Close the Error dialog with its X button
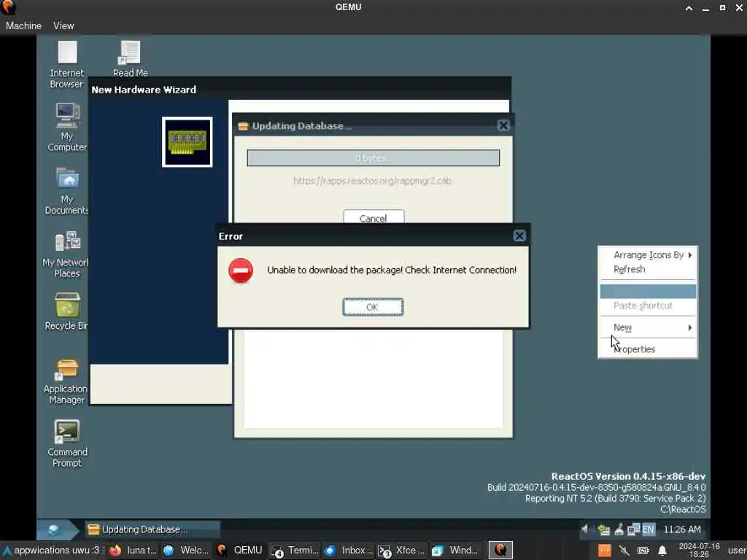747x560 pixels. click(519, 236)
